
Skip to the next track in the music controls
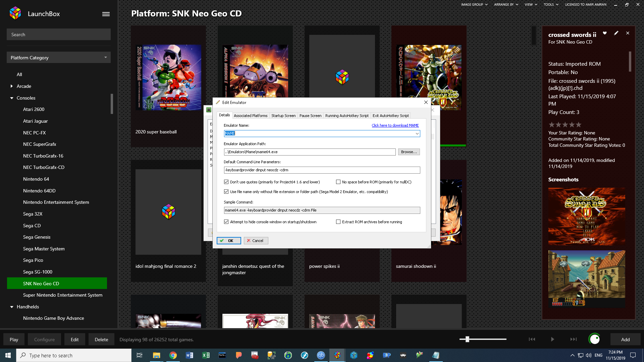pyautogui.click(x=574, y=339)
